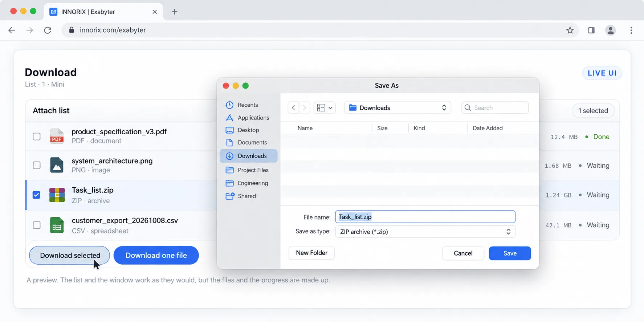This screenshot has width=644, height=322.
Task: Close the INNORIX | Exabyter tab
Action: 155,12
